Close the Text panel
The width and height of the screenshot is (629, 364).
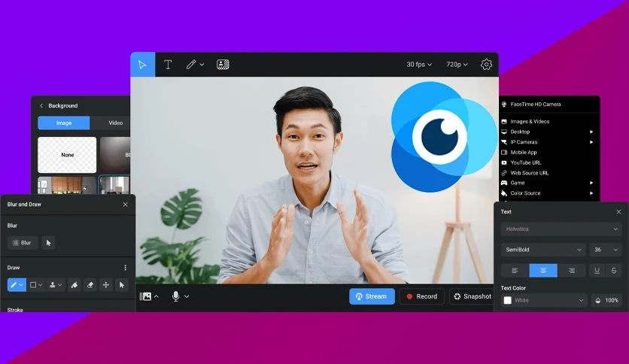tap(618, 211)
